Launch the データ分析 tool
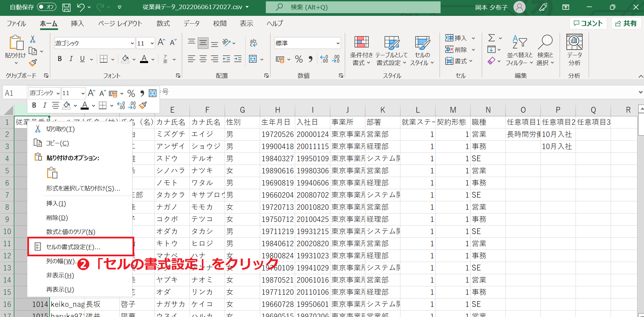Image resolution: width=644 pixels, height=317 pixels. (574, 51)
